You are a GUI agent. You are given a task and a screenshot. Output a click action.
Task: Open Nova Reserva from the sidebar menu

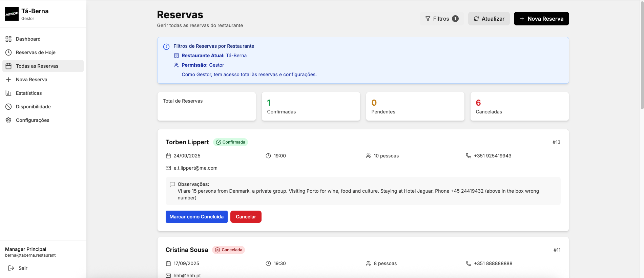tap(32, 80)
